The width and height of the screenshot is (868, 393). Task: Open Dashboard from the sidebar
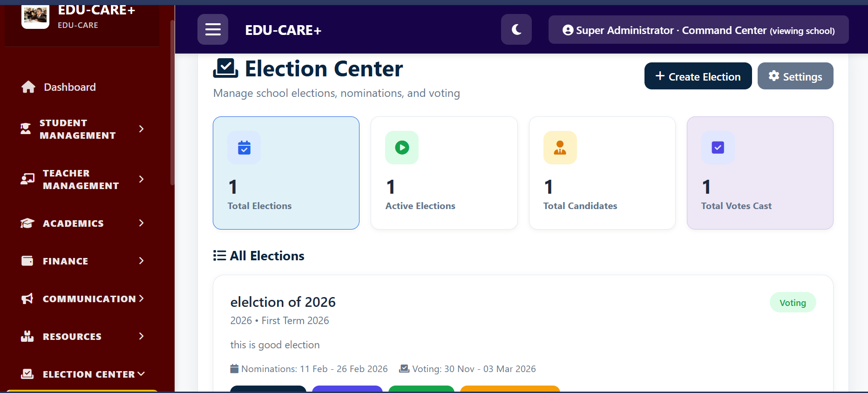coord(69,87)
